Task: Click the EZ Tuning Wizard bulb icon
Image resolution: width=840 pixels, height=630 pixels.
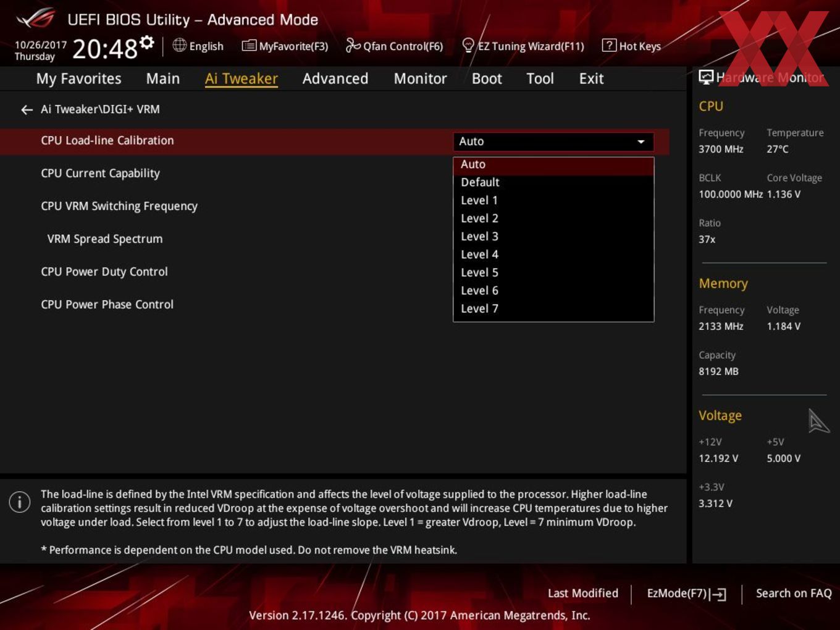Action: coord(468,45)
